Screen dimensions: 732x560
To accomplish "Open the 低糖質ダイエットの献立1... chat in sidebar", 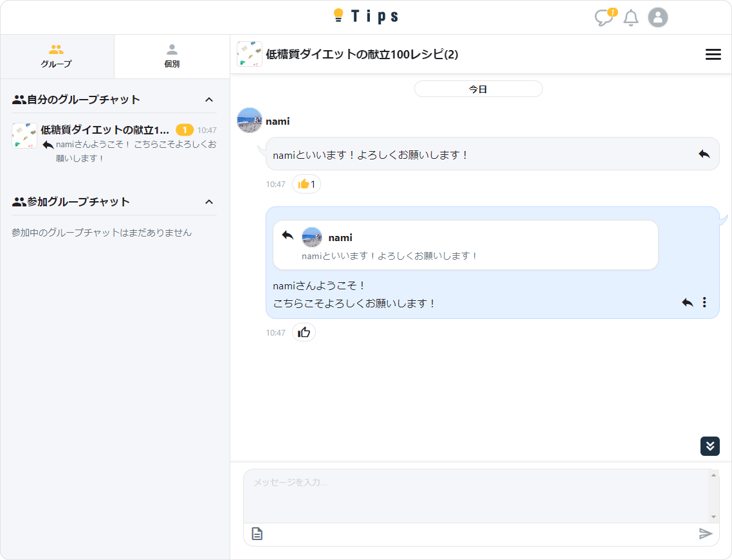I will (x=114, y=143).
